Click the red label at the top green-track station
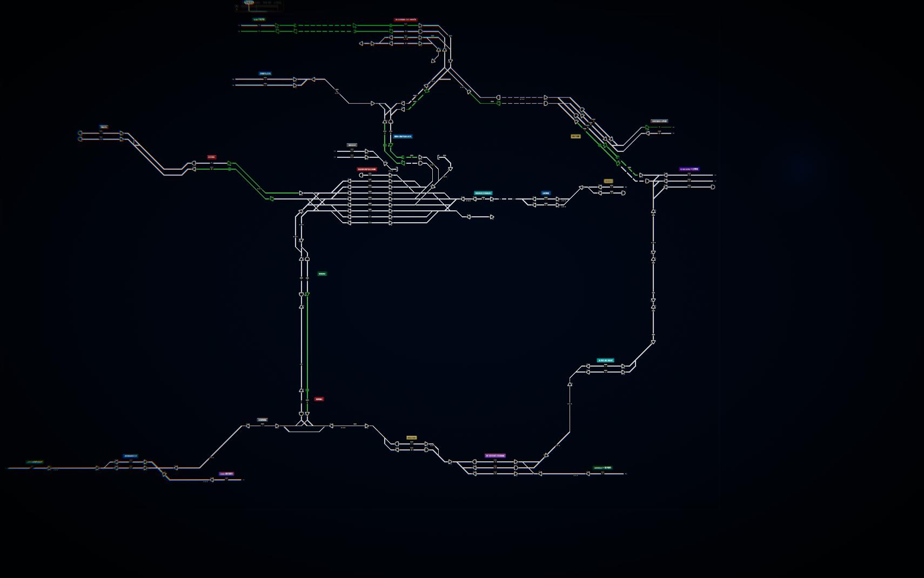This screenshot has width=924, height=578. point(406,19)
